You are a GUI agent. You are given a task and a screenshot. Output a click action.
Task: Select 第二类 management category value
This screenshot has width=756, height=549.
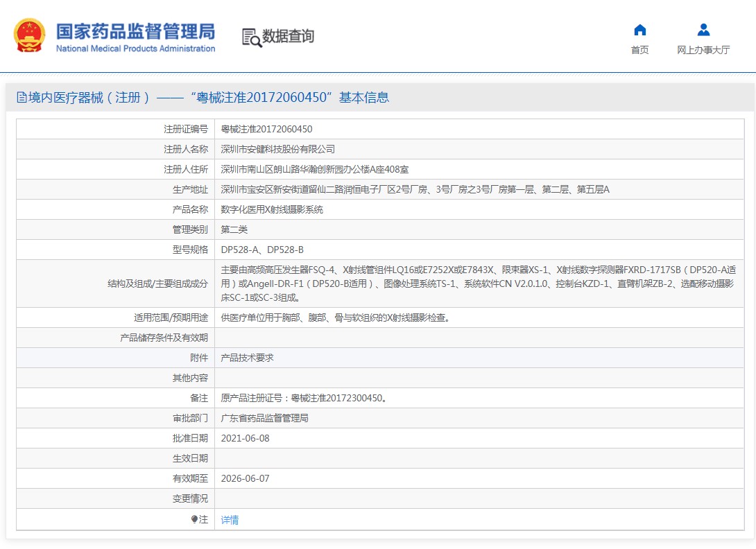pos(234,229)
